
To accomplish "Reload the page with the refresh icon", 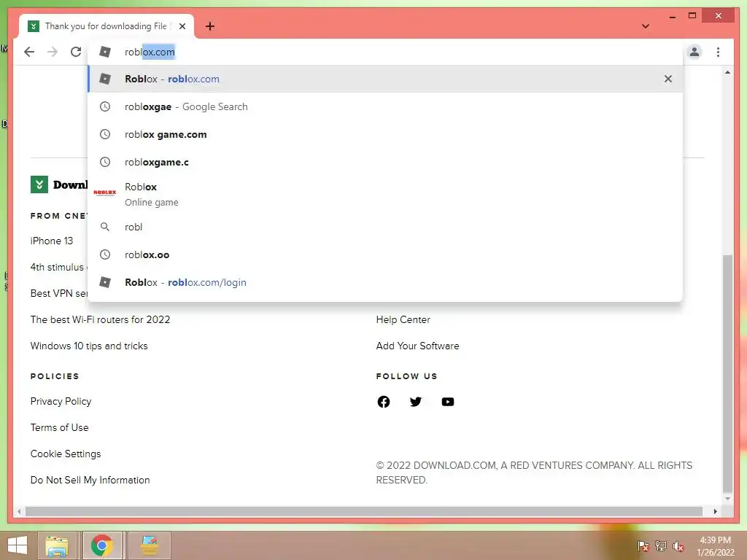I will [x=76, y=52].
